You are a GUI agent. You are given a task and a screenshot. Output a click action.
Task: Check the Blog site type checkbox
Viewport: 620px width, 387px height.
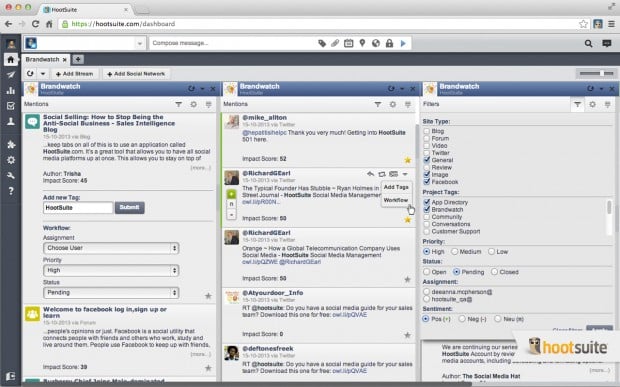tap(427, 131)
